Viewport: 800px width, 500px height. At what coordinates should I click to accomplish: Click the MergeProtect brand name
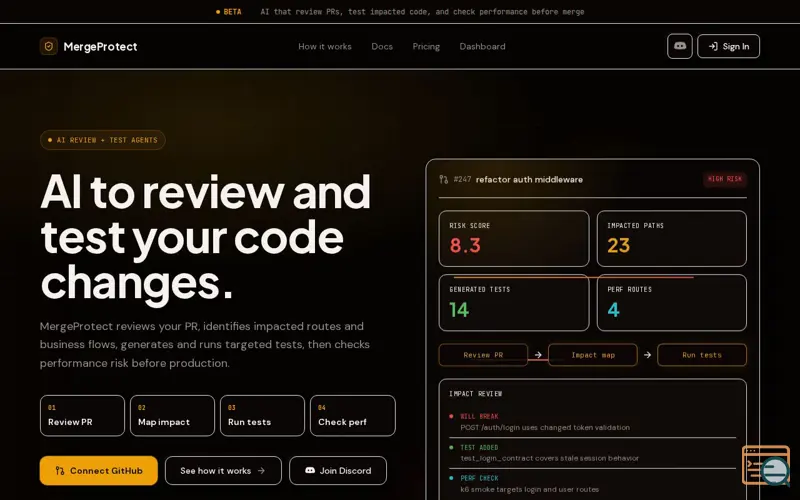[100, 46]
